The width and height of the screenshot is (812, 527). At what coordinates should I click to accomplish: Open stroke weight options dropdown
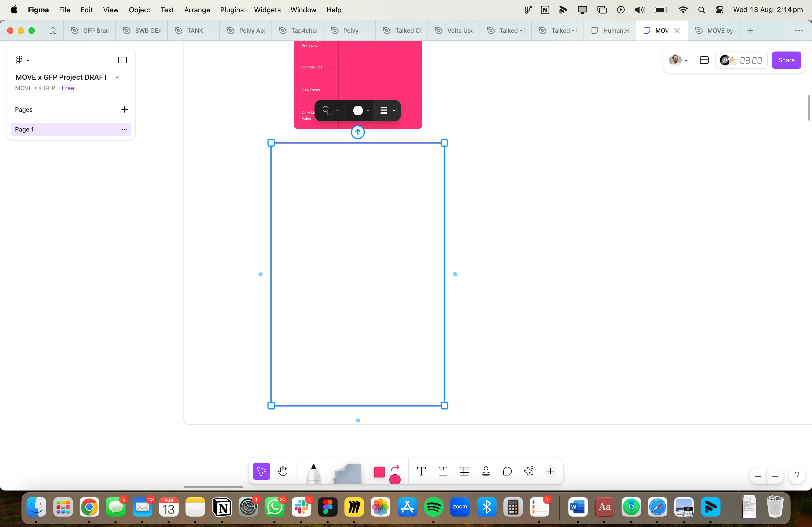387,111
